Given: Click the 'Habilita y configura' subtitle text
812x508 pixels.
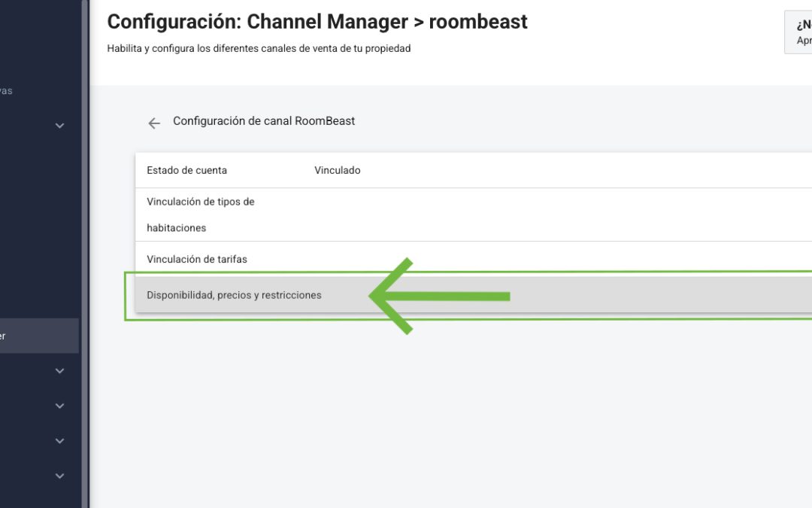Looking at the screenshot, I should (259, 48).
